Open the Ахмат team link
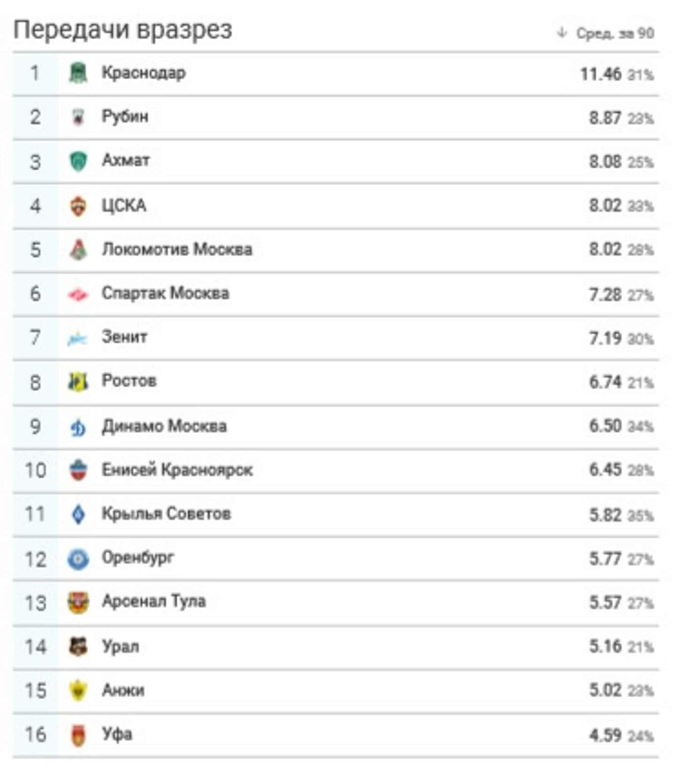685x784 pixels. click(126, 161)
